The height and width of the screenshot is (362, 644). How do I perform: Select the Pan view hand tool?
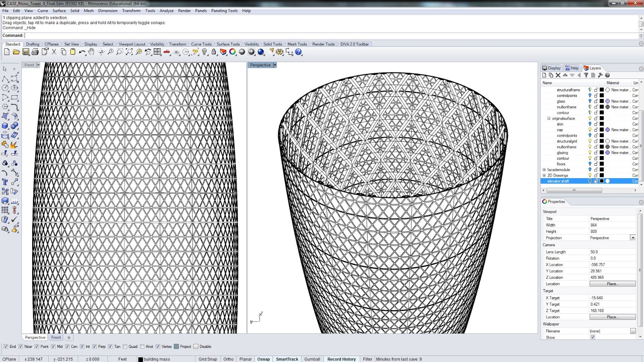pos(91,52)
